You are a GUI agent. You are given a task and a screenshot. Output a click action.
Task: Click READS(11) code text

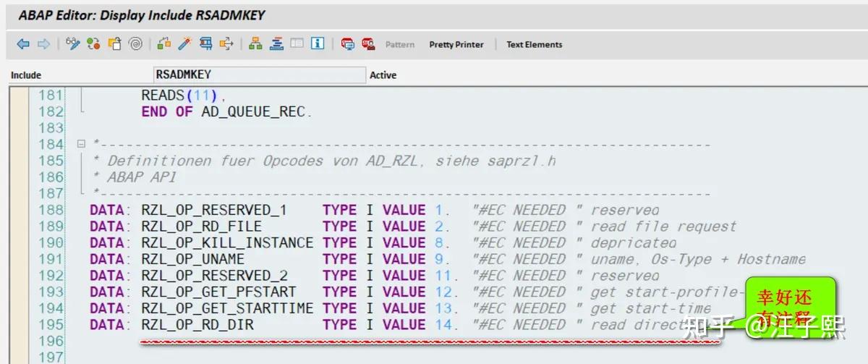[184, 95]
